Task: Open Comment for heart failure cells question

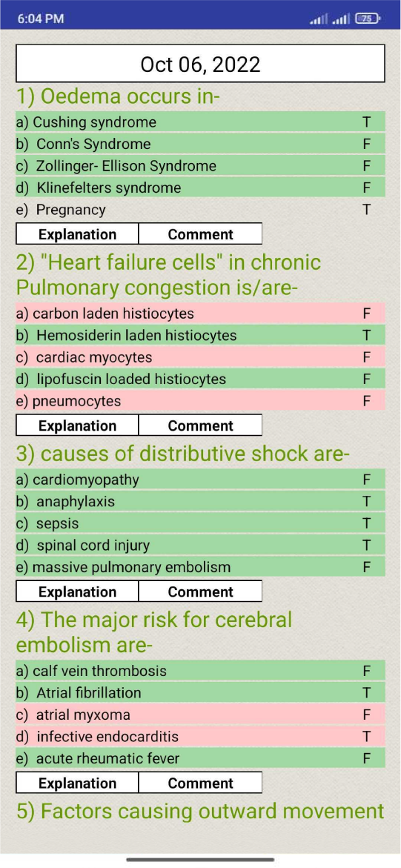Action: tap(200, 425)
